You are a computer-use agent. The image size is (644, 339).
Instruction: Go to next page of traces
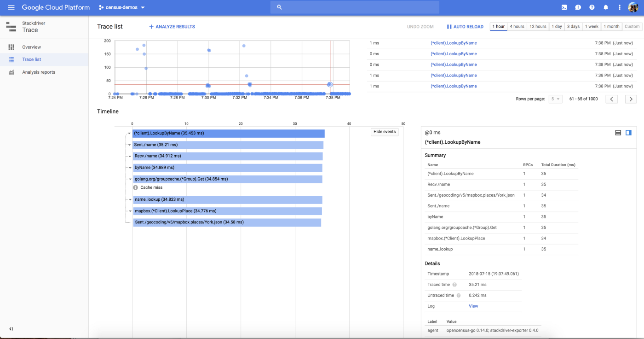coord(631,99)
